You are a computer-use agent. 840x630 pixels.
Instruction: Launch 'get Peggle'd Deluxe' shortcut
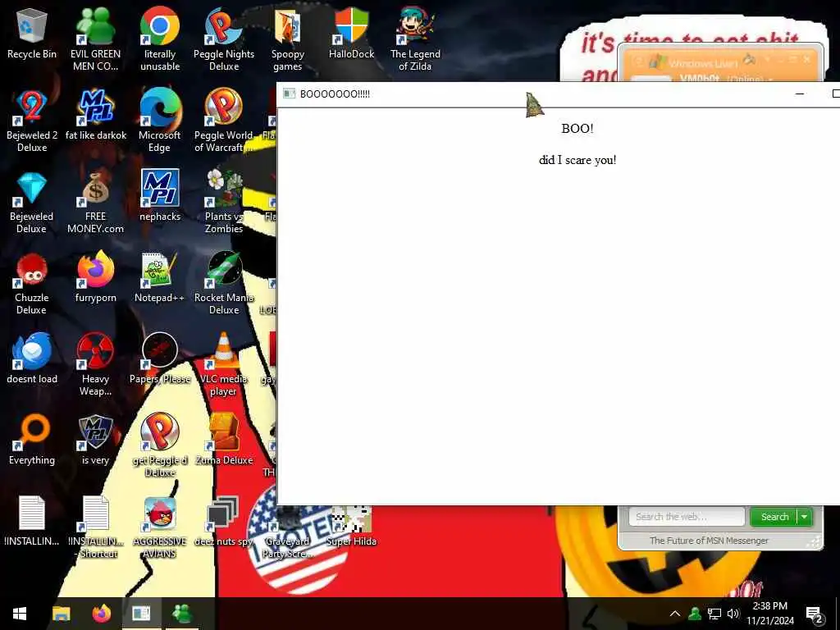160,445
